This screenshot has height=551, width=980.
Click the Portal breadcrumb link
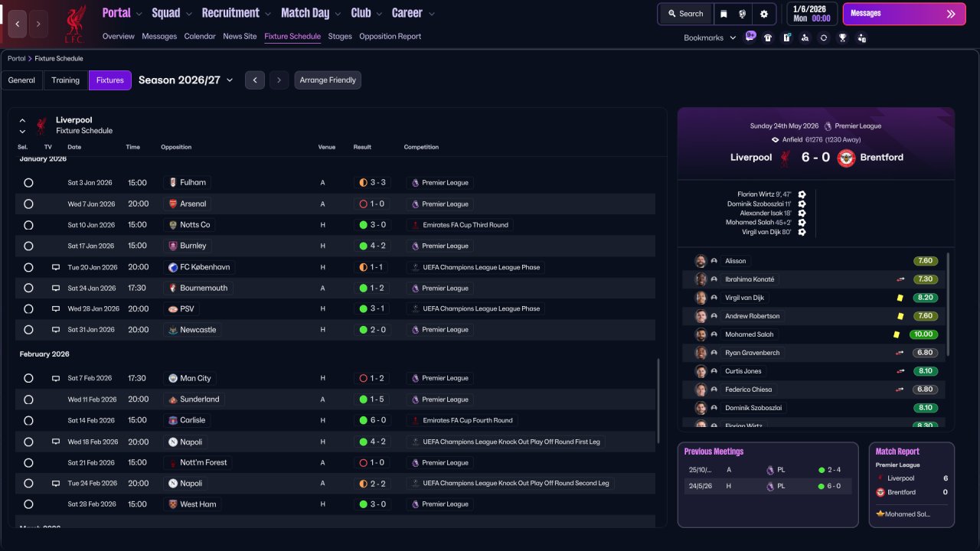16,59
